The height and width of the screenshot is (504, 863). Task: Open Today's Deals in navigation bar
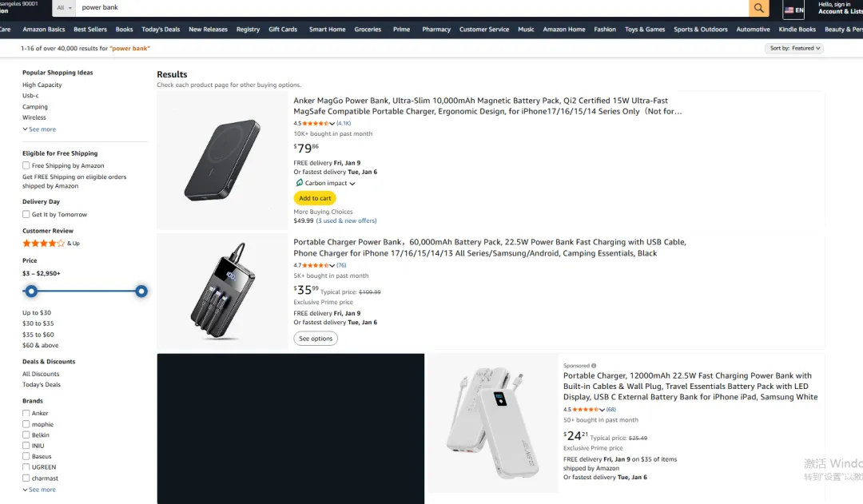[161, 30]
